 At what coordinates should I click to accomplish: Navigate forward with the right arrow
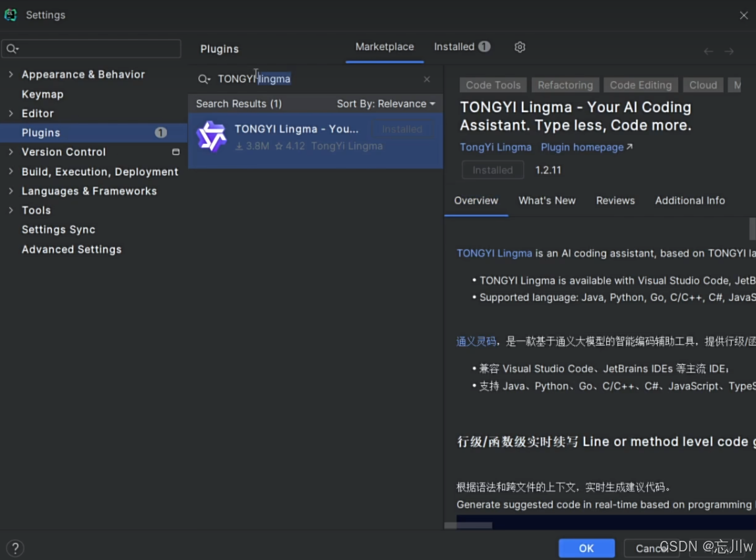pyautogui.click(x=729, y=51)
